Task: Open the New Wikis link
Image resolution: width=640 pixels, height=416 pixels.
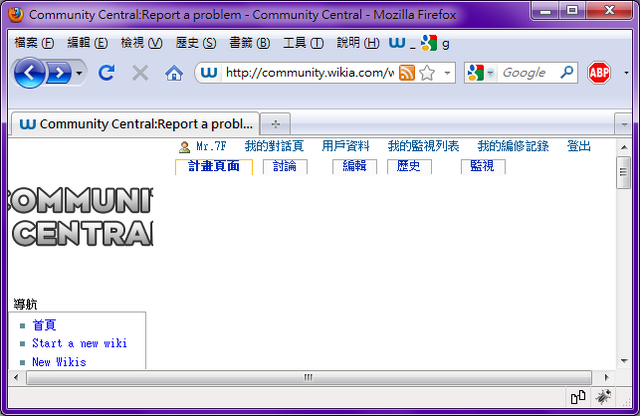Action: [59, 362]
